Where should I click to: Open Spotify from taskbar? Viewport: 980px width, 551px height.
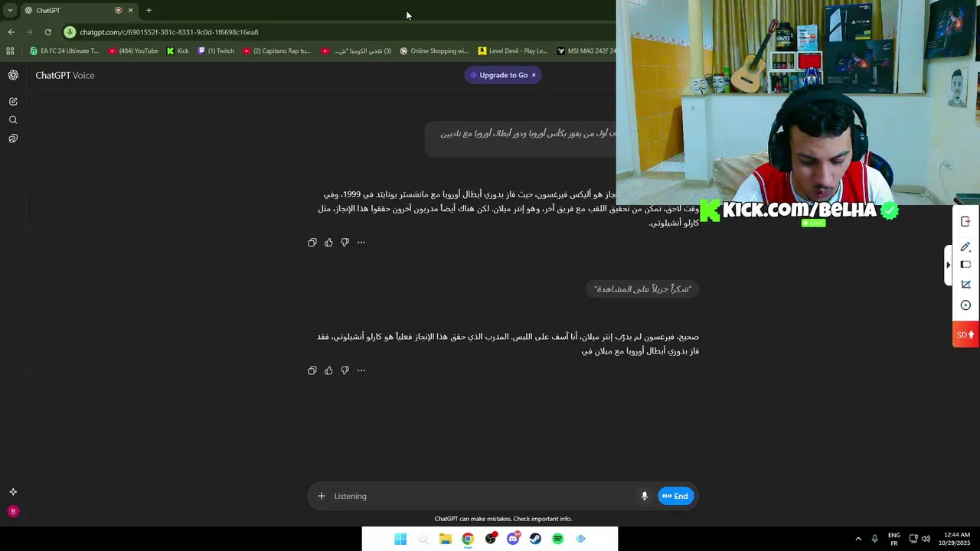[x=558, y=539]
